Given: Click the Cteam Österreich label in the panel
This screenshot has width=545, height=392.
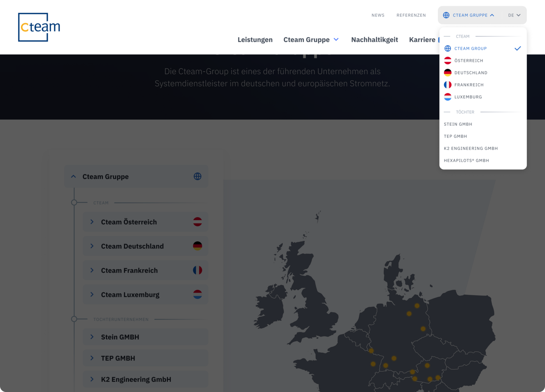Looking at the screenshot, I should click(x=129, y=222).
